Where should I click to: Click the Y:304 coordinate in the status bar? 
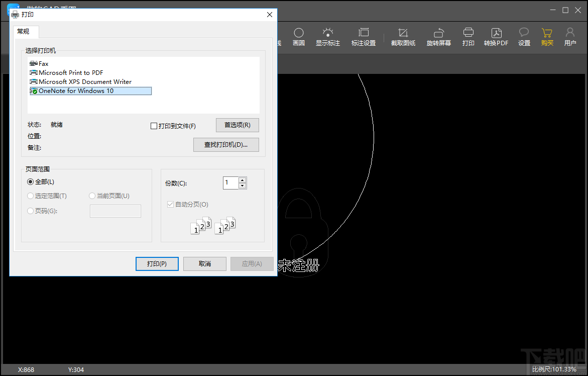76,370
